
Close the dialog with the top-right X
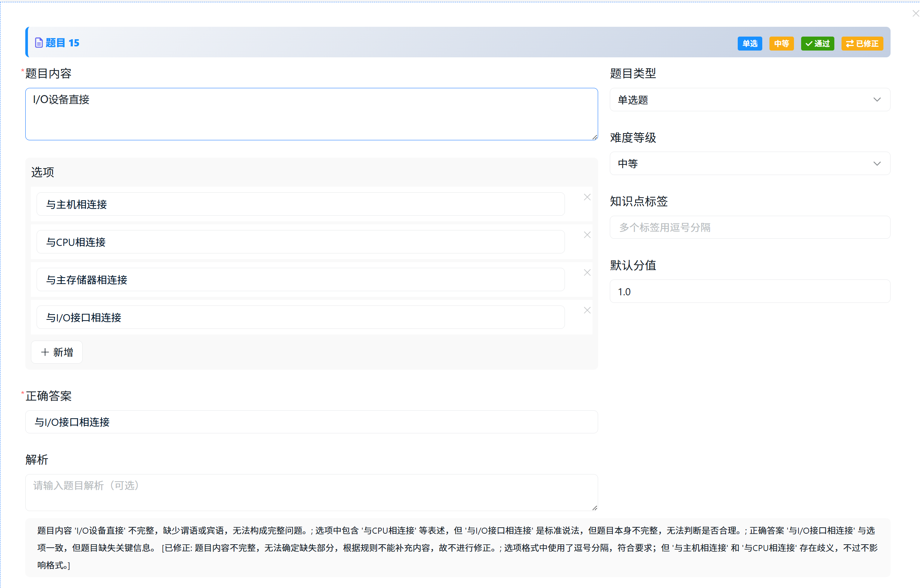[915, 14]
